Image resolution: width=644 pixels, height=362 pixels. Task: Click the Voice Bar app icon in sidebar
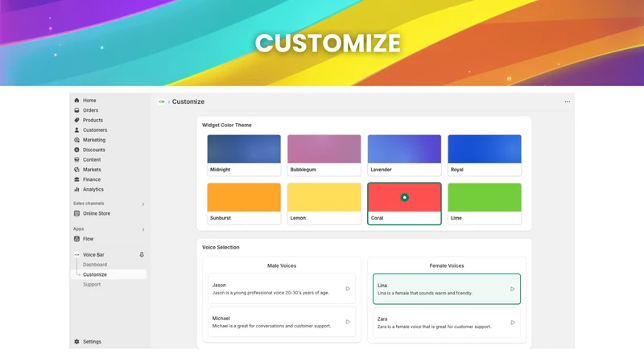tap(76, 255)
